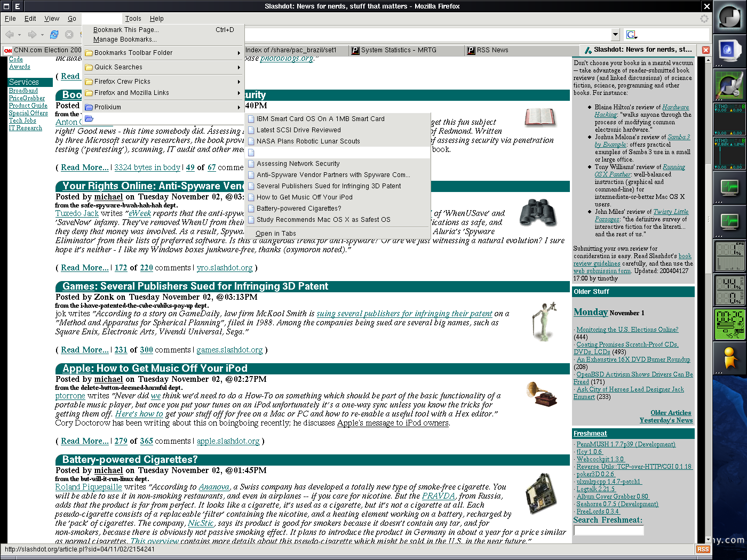
Task: Expand Firefox and Mozilla Links folder
Action: point(163,93)
